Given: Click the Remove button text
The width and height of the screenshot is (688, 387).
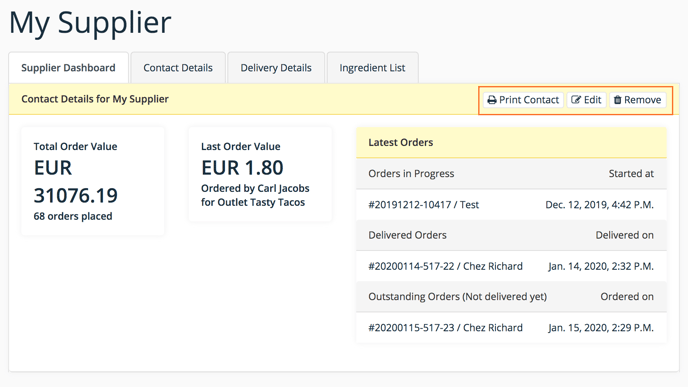Looking at the screenshot, I should [643, 100].
